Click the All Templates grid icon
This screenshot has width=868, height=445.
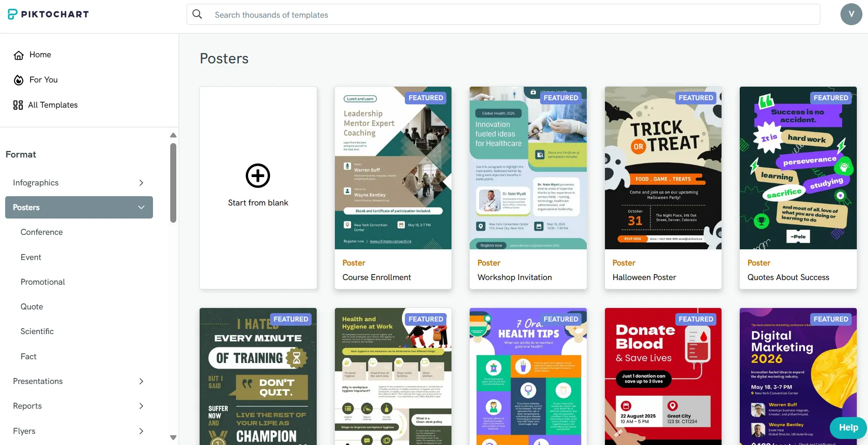pos(18,105)
